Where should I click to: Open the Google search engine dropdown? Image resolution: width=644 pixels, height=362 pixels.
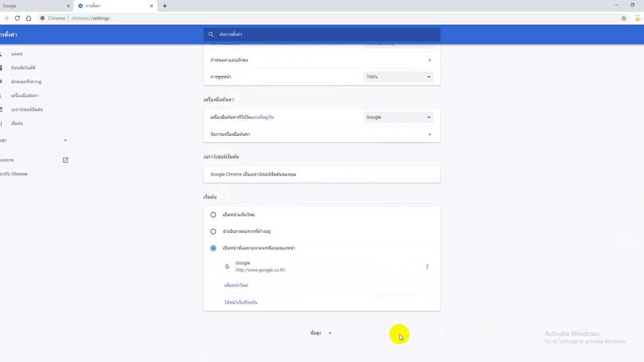398,117
